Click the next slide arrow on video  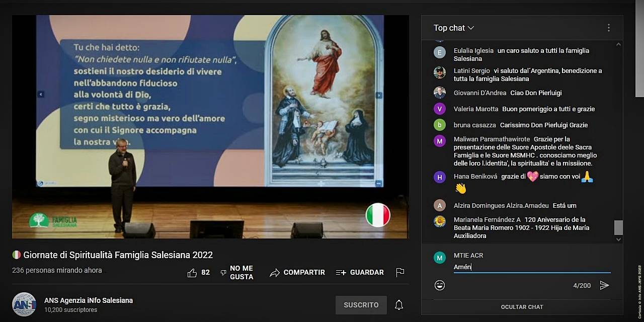(x=379, y=95)
